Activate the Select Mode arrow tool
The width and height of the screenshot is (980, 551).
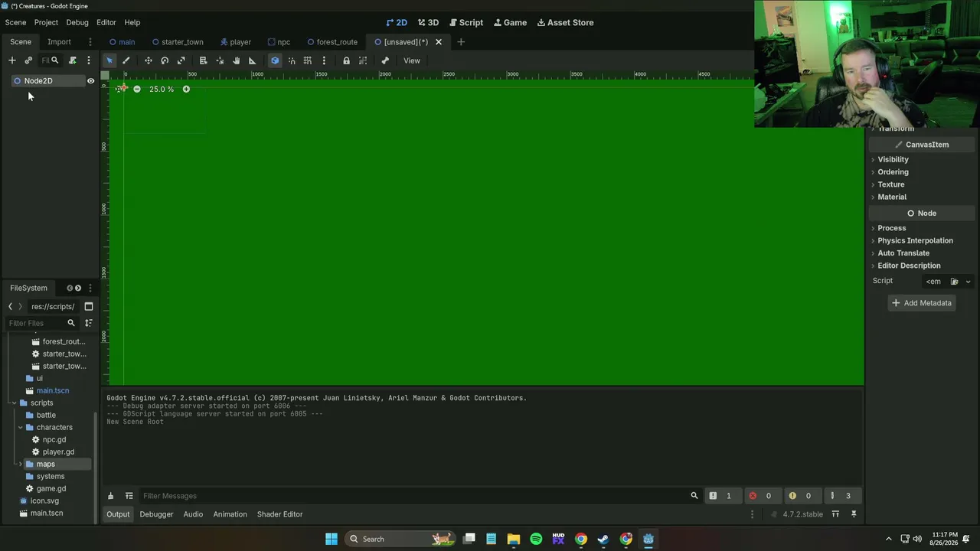[x=109, y=60]
